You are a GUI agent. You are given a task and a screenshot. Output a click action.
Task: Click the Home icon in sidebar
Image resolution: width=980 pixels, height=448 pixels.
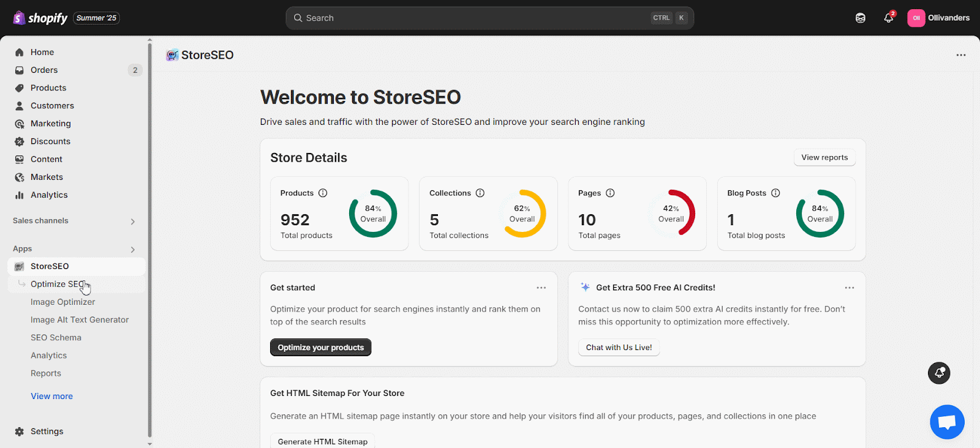point(20,52)
